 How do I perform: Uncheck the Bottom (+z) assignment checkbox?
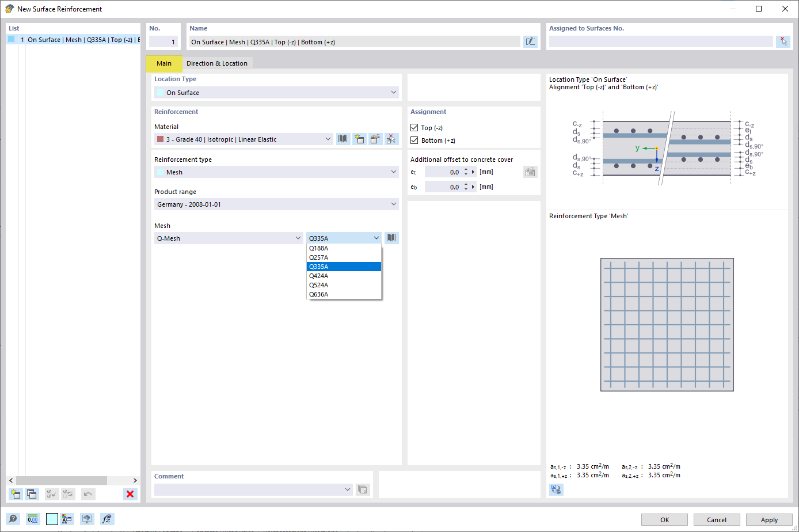(x=414, y=140)
